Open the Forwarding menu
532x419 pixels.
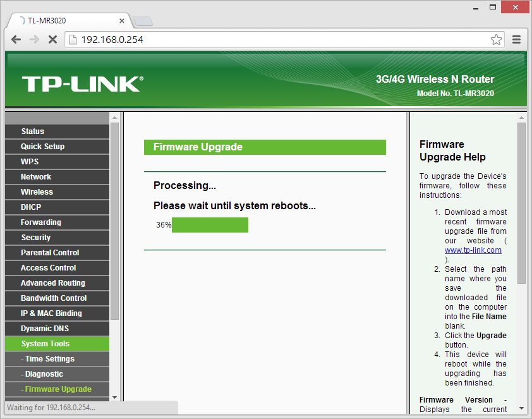(x=57, y=222)
